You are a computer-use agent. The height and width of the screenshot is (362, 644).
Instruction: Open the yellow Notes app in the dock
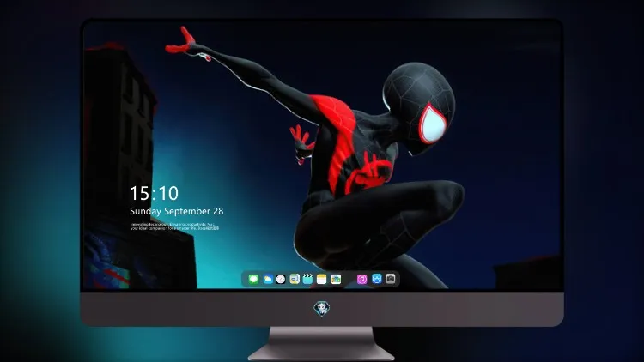[x=322, y=279]
